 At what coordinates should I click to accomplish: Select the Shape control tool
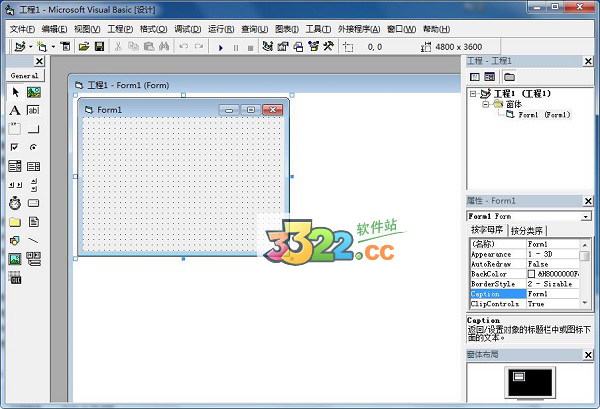pyautogui.click(x=15, y=240)
